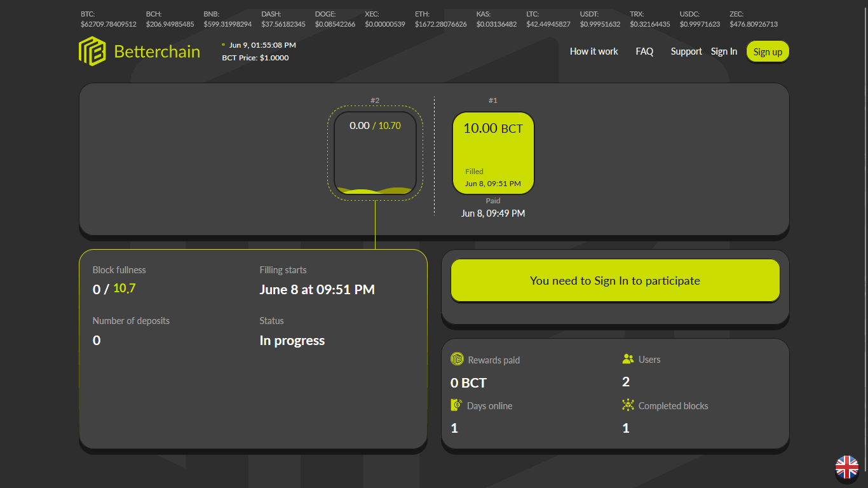Image resolution: width=868 pixels, height=488 pixels.
Task: Click the TRX price ticker
Action: (x=650, y=19)
